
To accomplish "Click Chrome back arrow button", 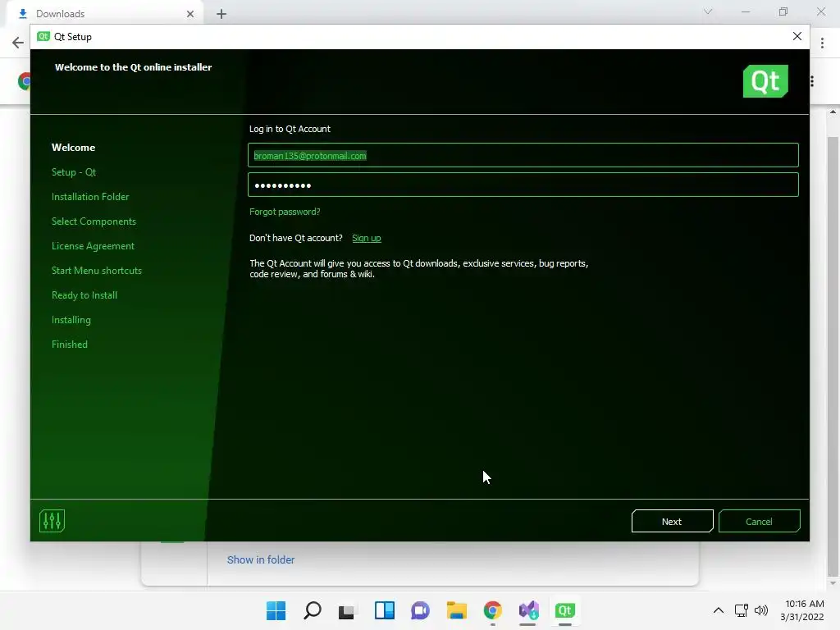I will click(18, 43).
